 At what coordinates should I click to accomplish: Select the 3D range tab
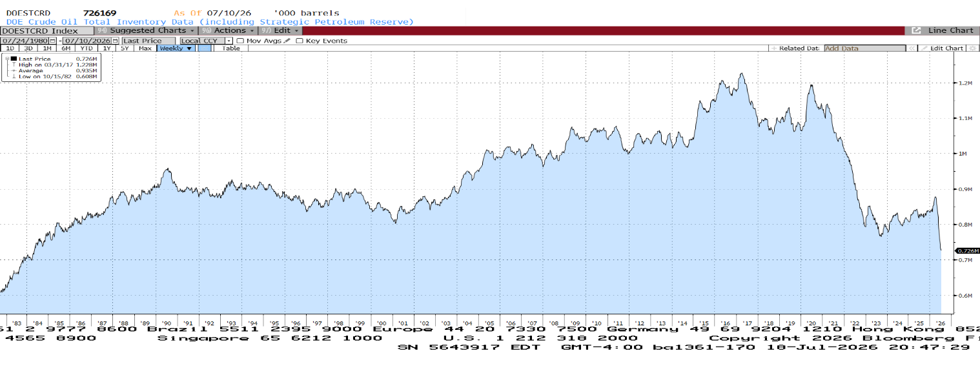(28, 48)
